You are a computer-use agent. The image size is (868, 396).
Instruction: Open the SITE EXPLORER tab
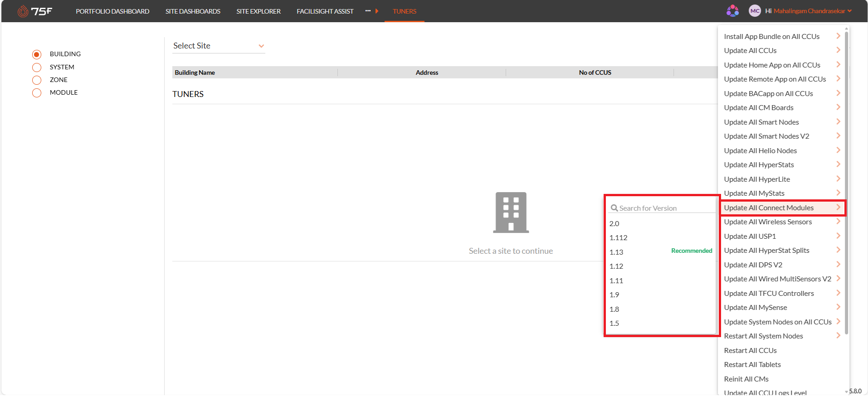pos(258,11)
